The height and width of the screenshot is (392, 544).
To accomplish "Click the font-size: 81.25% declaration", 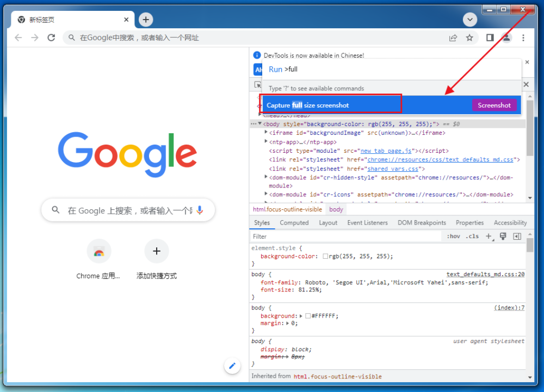I will [x=291, y=290].
